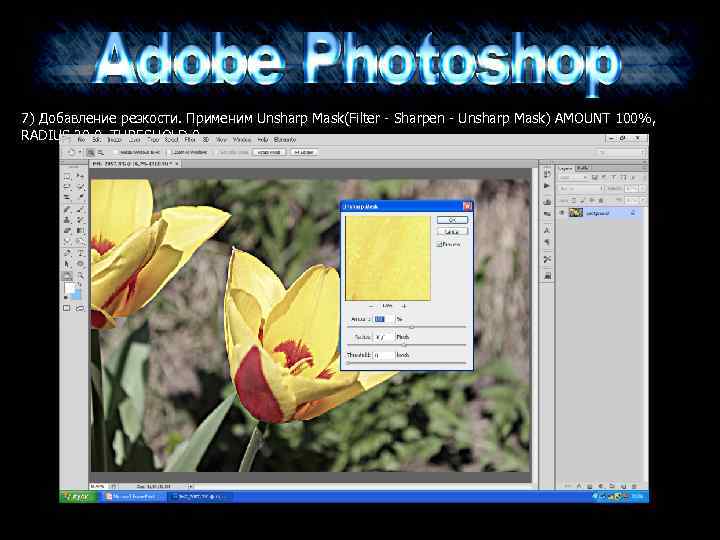Open the Windows Start button
Viewport: 720px width, 540px height.
pyautogui.click(x=78, y=496)
